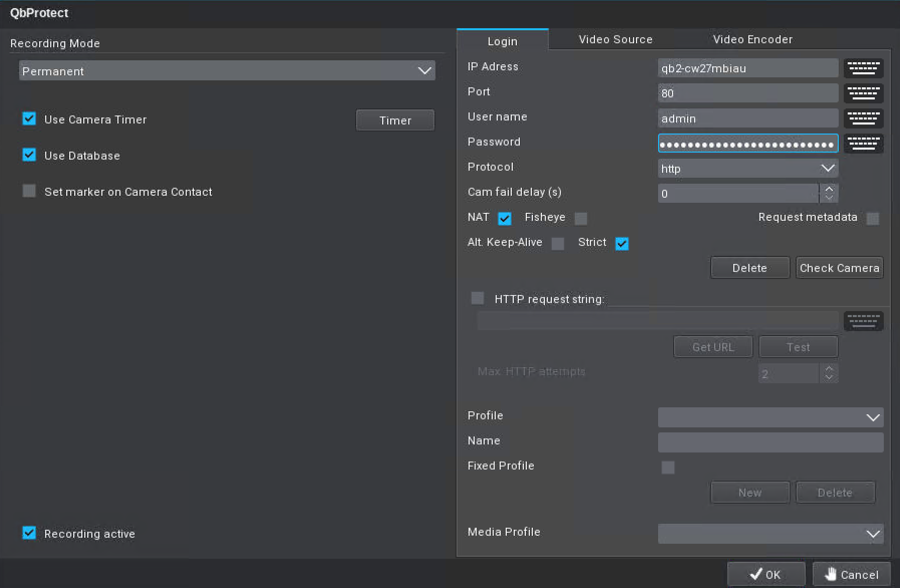900x588 pixels.
Task: Tick the Fixed Profile checkbox
Action: click(668, 467)
